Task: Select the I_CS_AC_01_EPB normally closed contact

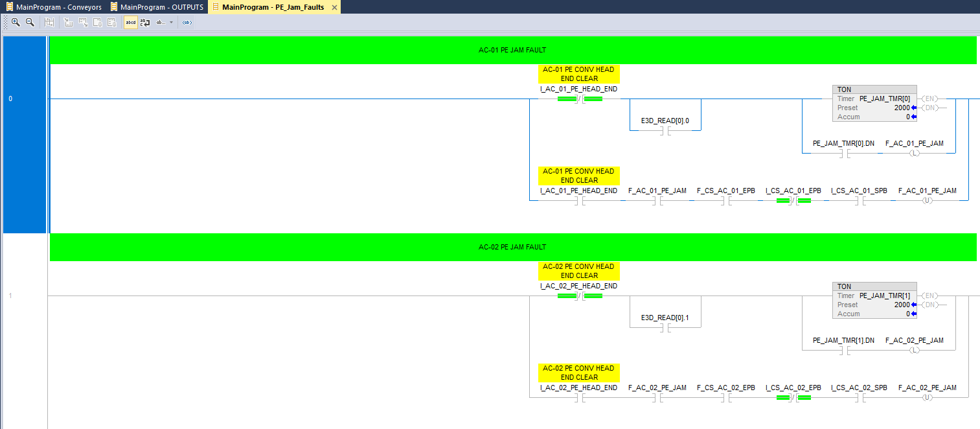Action: (x=793, y=201)
